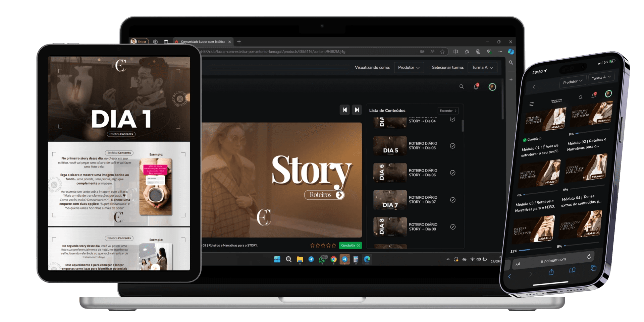Open lesson ROTEIRO DIÁRIO STORY Dia 08
Viewport: 644px width, 322px height.
(423, 227)
